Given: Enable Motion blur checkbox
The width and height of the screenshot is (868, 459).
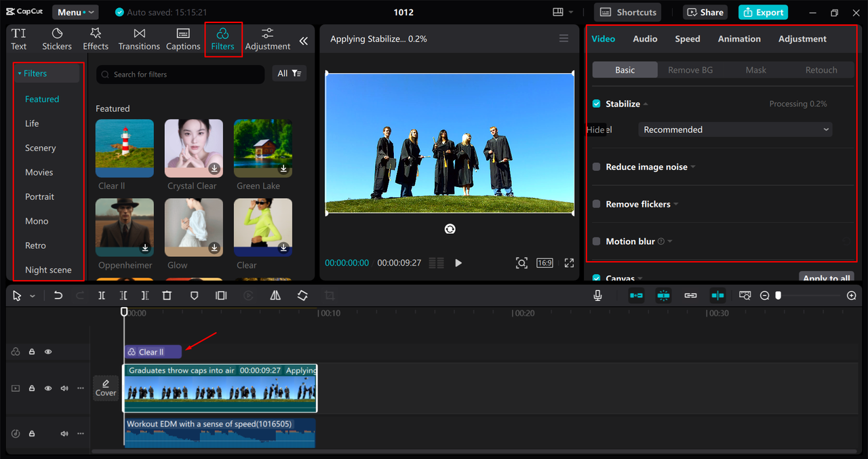Looking at the screenshot, I should click(596, 241).
